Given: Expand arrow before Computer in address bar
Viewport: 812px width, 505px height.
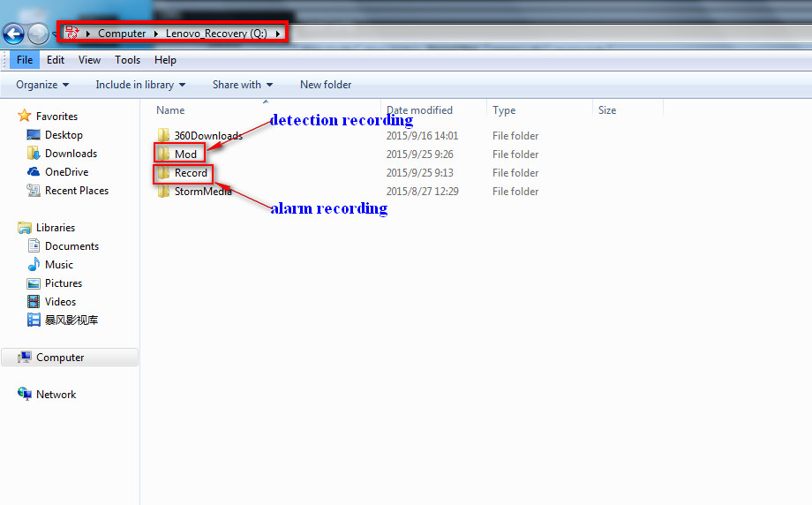Looking at the screenshot, I should coord(88,34).
